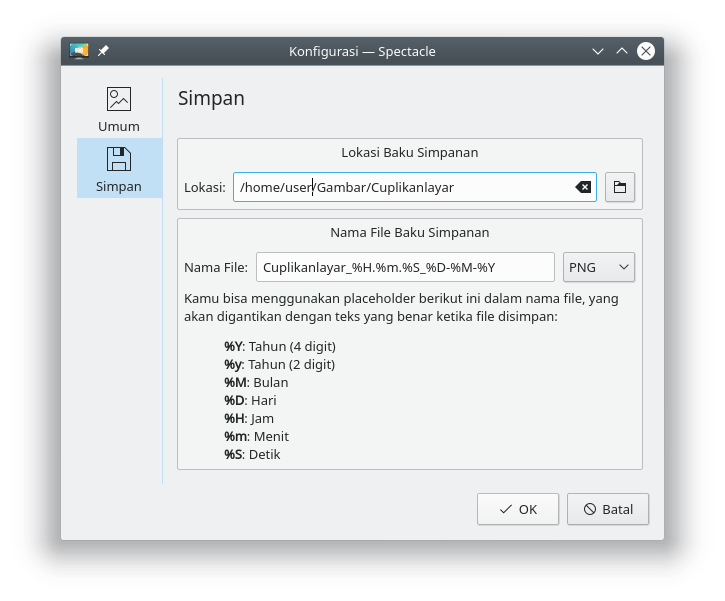Screen dimensions: 725x601
Task: Click the %H Jam placeholder entry
Action: pyautogui.click(x=249, y=418)
